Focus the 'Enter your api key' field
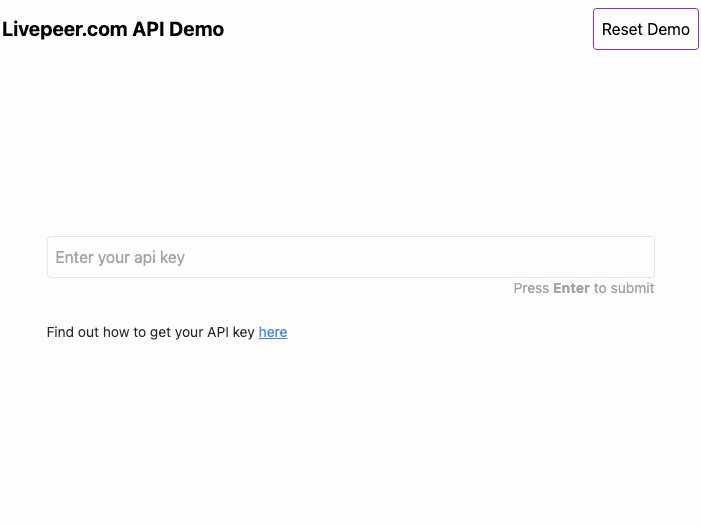 tap(350, 257)
